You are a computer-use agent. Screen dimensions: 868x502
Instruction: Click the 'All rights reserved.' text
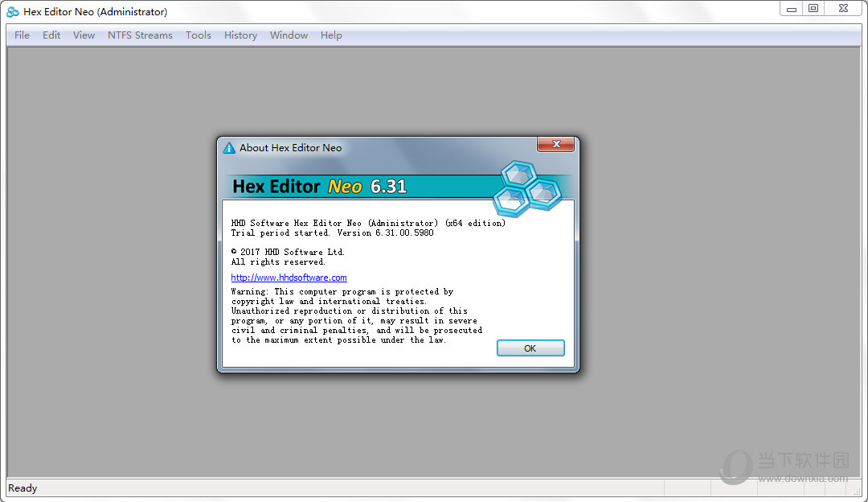click(278, 262)
